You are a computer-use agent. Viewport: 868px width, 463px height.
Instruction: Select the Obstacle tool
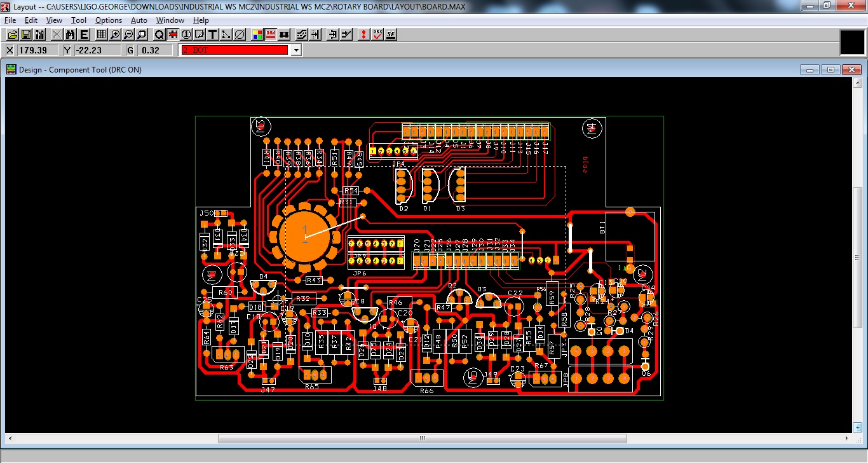click(199, 34)
